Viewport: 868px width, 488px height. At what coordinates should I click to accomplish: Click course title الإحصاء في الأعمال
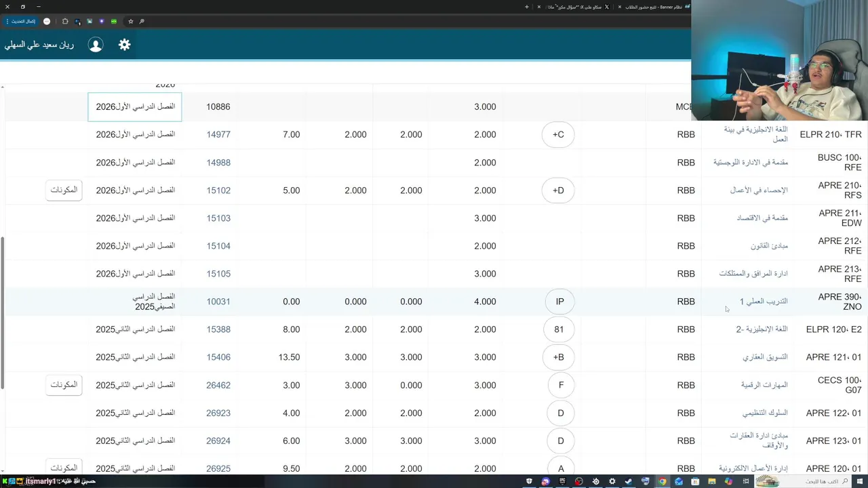(759, 190)
